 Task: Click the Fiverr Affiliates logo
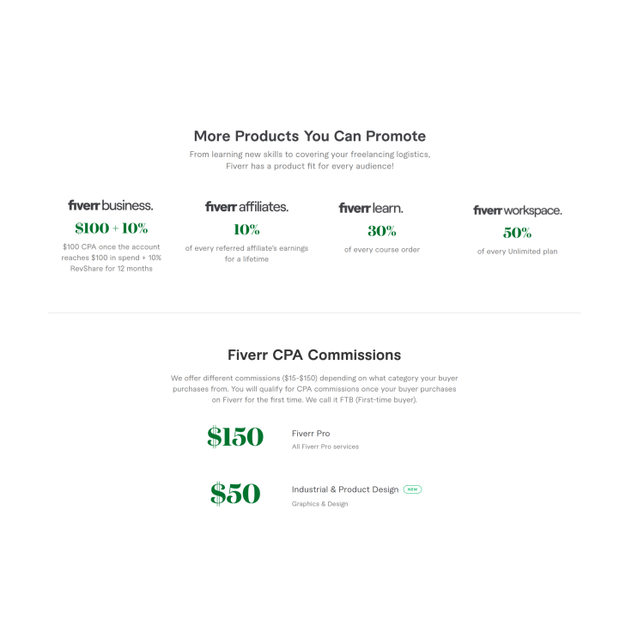coord(246,207)
